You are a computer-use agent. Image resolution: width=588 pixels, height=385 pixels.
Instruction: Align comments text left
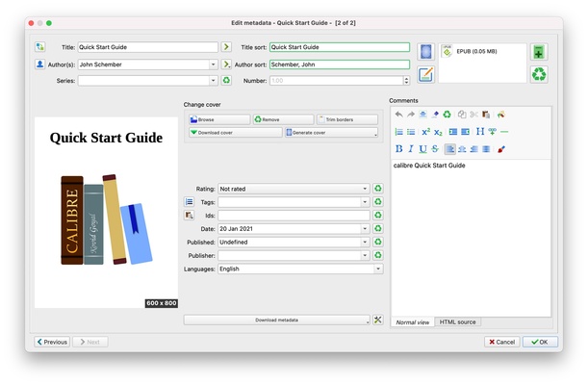coord(450,149)
